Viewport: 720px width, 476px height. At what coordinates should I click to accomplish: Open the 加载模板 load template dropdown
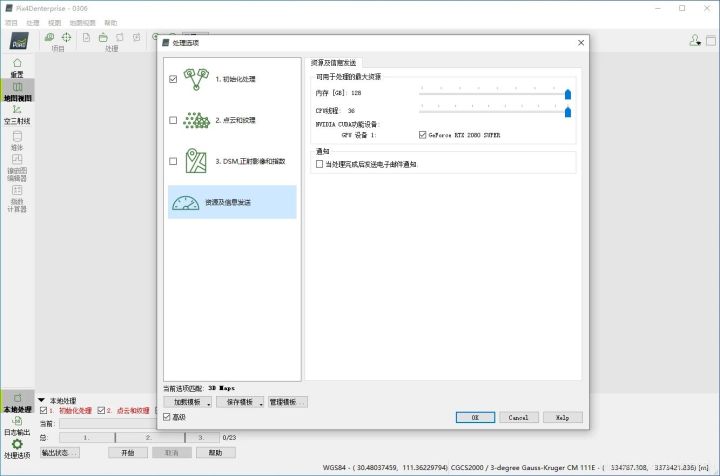(187, 402)
